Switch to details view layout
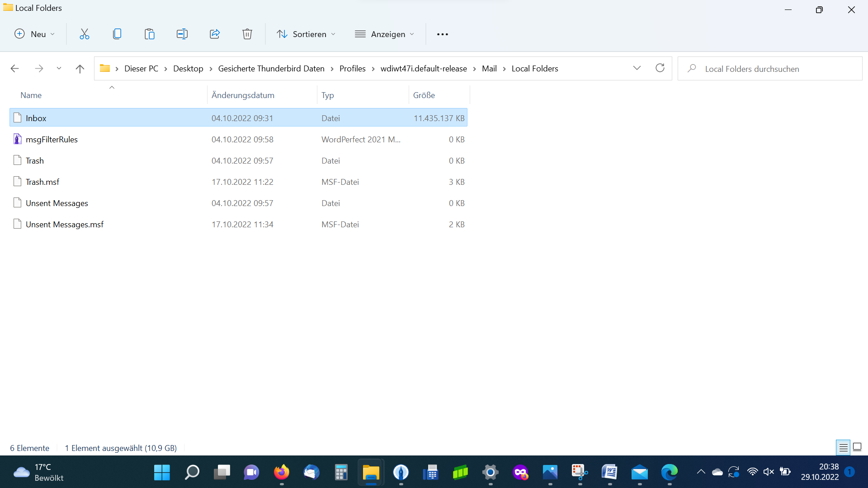The height and width of the screenshot is (488, 868). click(843, 447)
